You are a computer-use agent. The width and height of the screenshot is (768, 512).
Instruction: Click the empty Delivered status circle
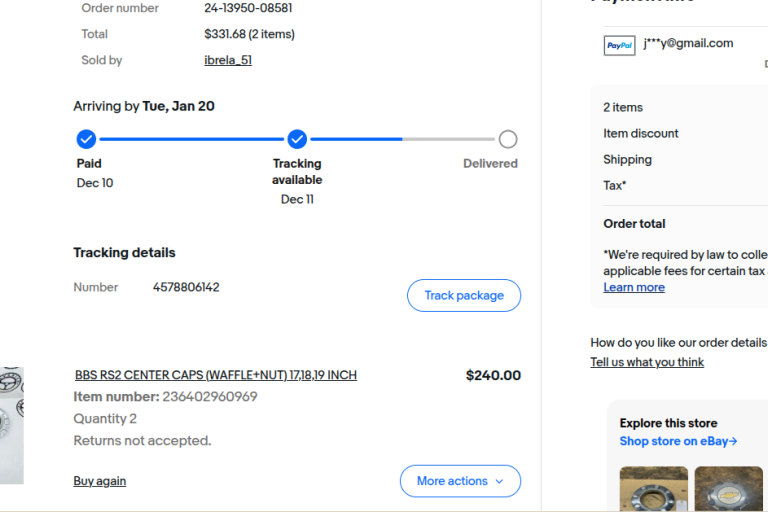click(x=508, y=139)
